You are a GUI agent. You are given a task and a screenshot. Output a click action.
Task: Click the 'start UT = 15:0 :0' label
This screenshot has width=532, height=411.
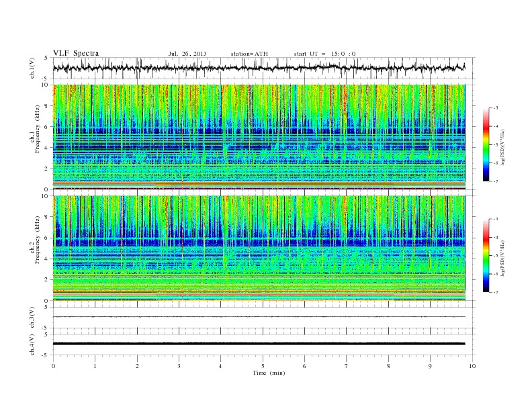[324, 54]
